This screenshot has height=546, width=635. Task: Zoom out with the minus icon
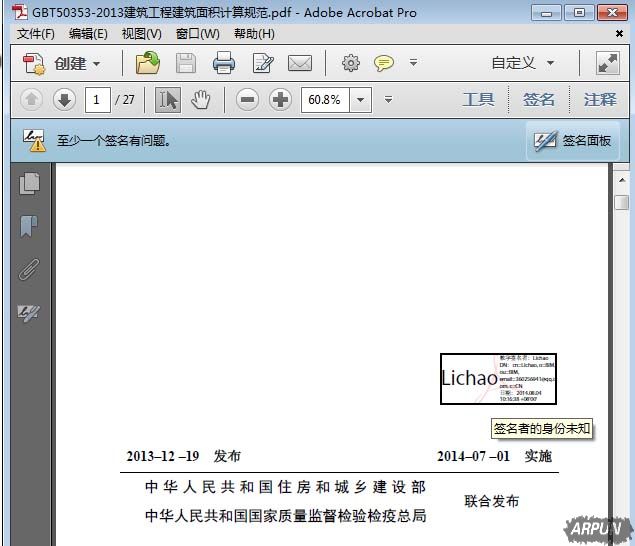248,100
